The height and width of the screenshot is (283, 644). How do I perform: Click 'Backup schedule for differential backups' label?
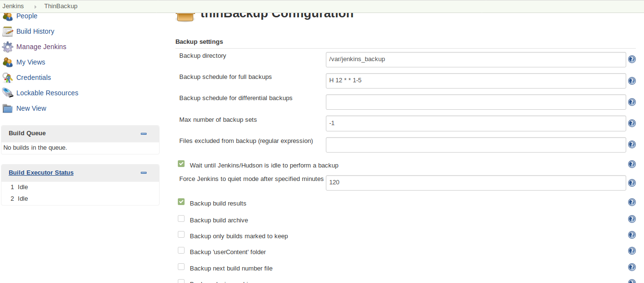[x=236, y=98]
